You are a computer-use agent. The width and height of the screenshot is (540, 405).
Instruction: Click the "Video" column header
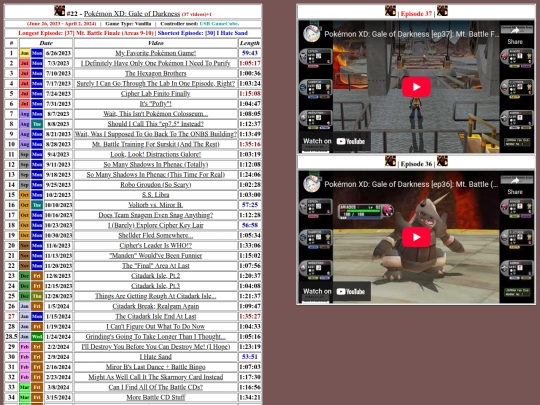point(156,43)
